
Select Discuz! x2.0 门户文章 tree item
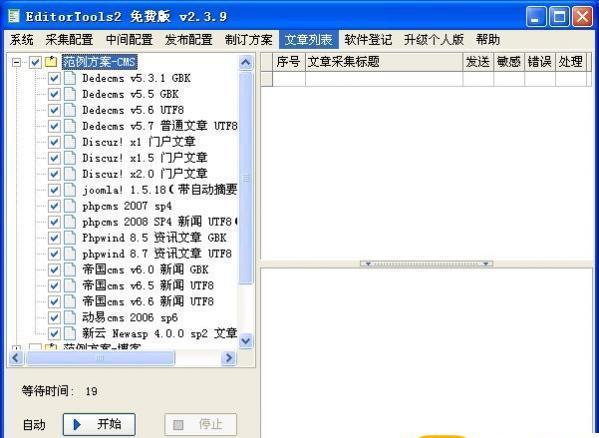tap(145, 174)
